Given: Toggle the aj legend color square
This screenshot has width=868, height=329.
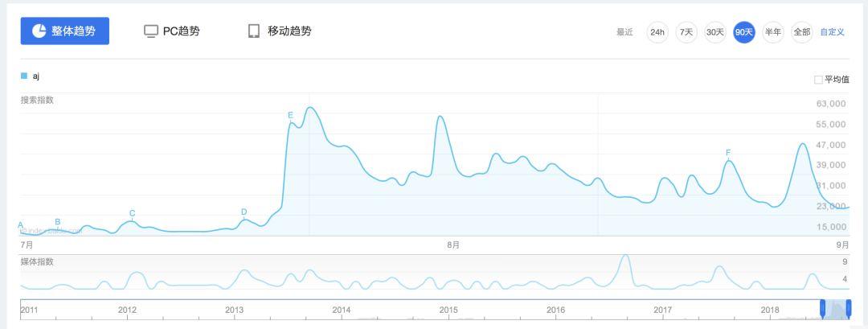Looking at the screenshot, I should coord(24,76).
